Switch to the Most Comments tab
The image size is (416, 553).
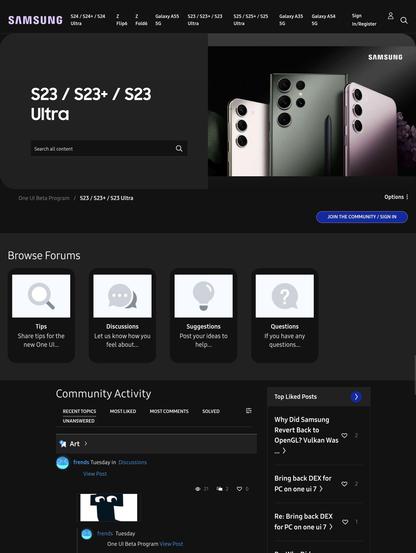(169, 411)
